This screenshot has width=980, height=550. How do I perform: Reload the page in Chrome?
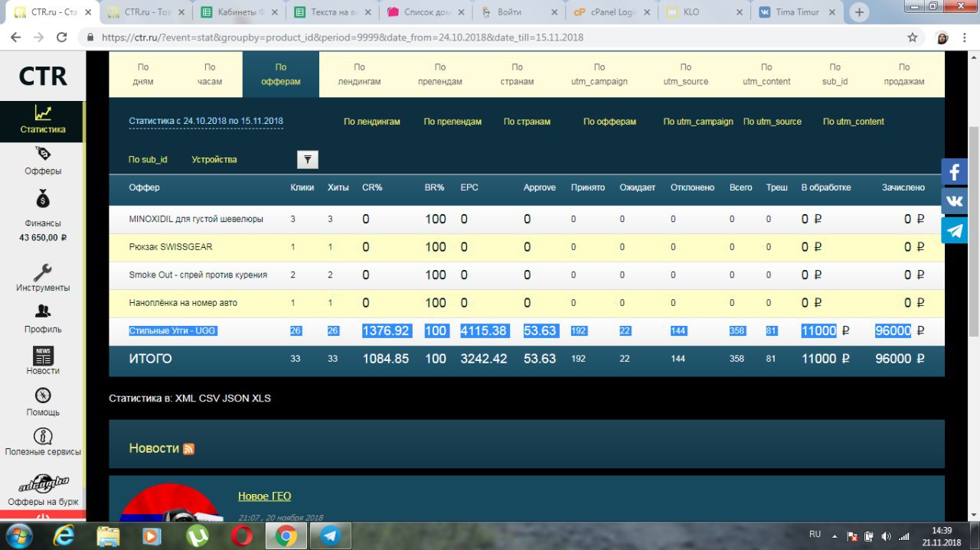click(62, 37)
